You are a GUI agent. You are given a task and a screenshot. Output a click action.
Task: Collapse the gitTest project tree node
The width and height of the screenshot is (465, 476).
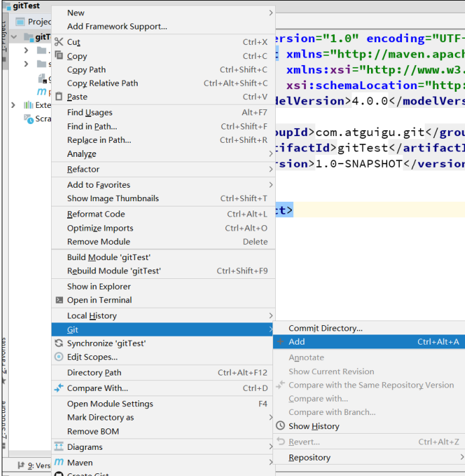pyautogui.click(x=15, y=37)
